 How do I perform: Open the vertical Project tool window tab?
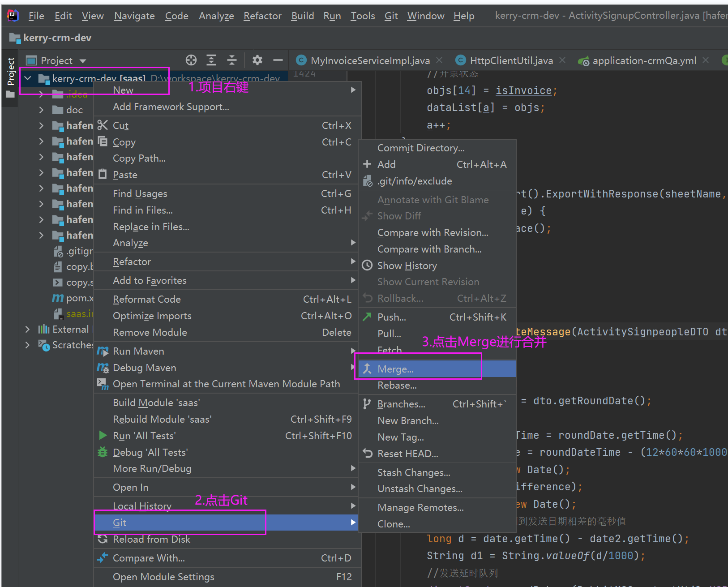tap(10, 78)
